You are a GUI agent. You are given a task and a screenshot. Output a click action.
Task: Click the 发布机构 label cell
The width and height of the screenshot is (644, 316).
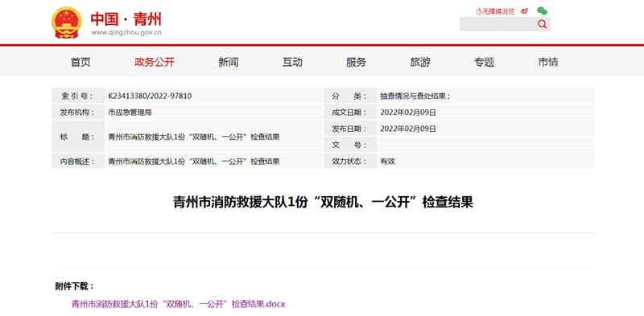tap(78, 112)
